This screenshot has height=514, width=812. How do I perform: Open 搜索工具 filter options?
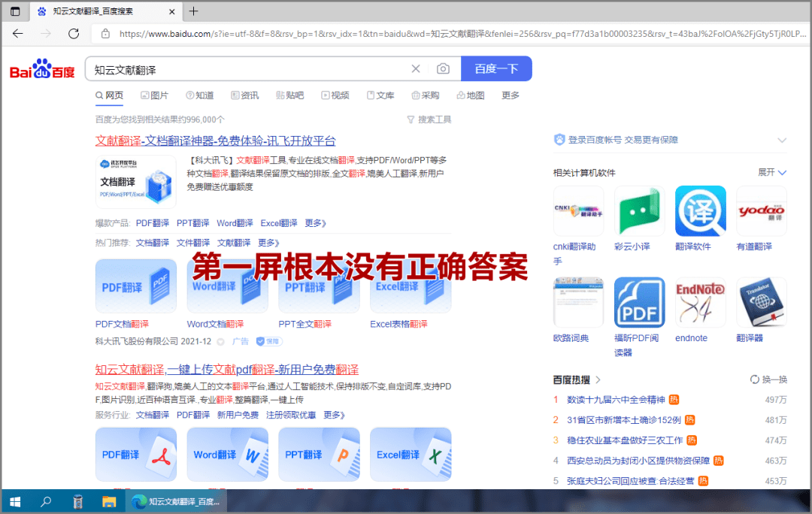[429, 119]
